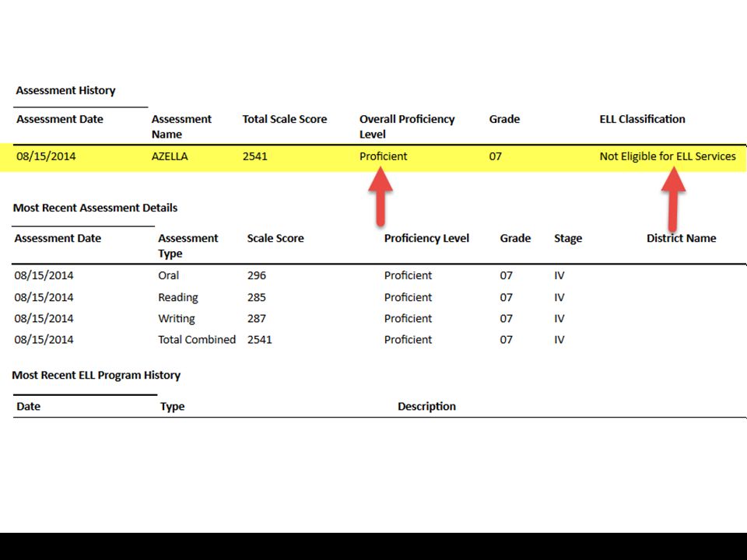The width and height of the screenshot is (747, 560).
Task: Click grade 07 in the highlighted row
Action: point(495,156)
